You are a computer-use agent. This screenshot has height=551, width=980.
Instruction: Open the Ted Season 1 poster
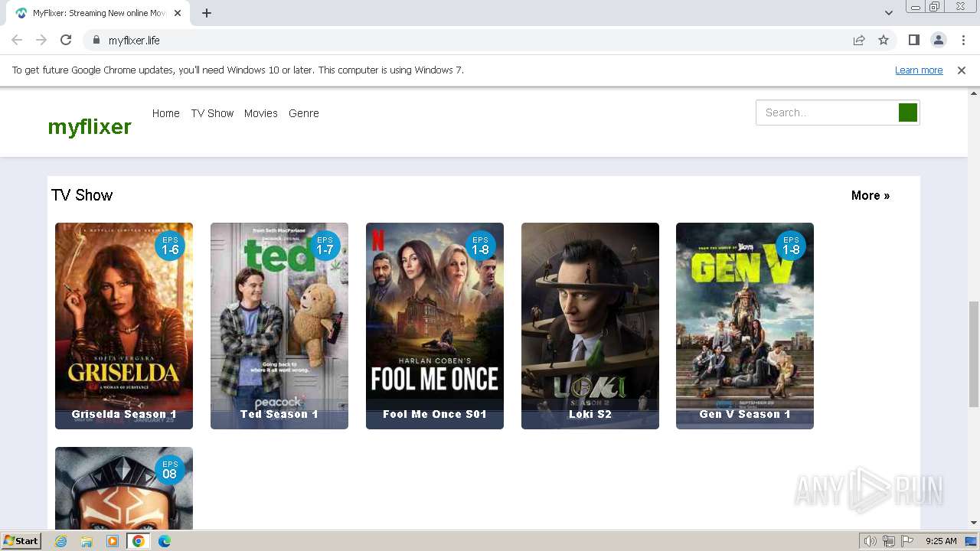pos(279,326)
